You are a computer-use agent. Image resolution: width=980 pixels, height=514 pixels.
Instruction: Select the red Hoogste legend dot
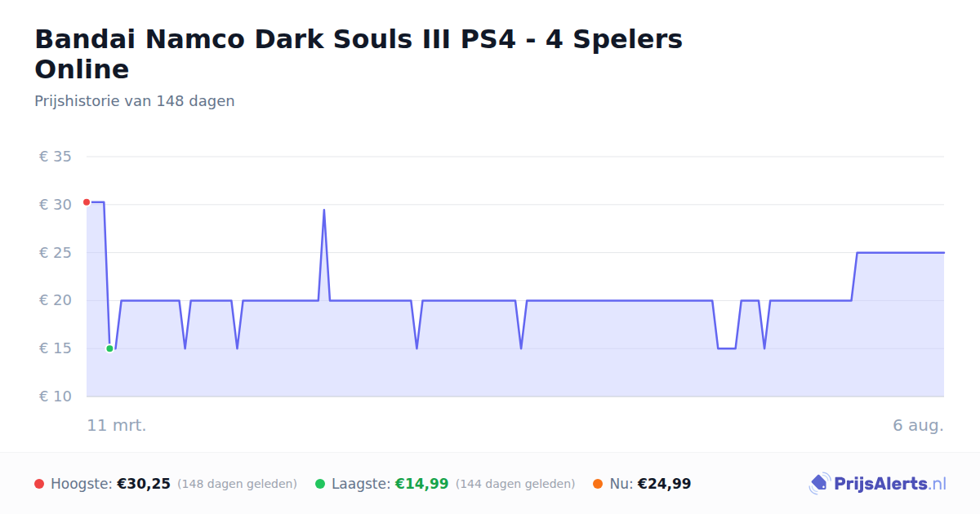[39, 484]
